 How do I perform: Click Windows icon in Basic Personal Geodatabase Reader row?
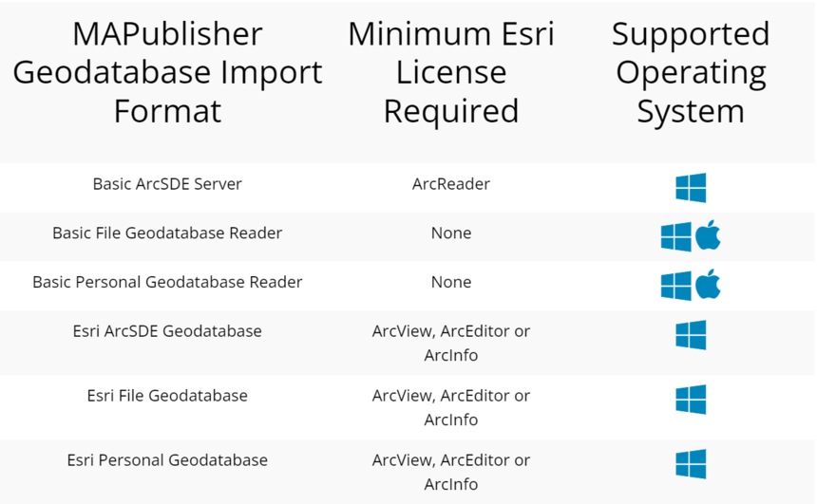[x=675, y=286]
